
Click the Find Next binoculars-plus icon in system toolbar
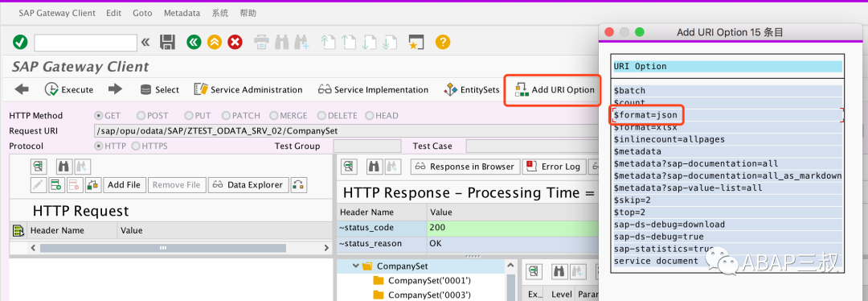(302, 42)
